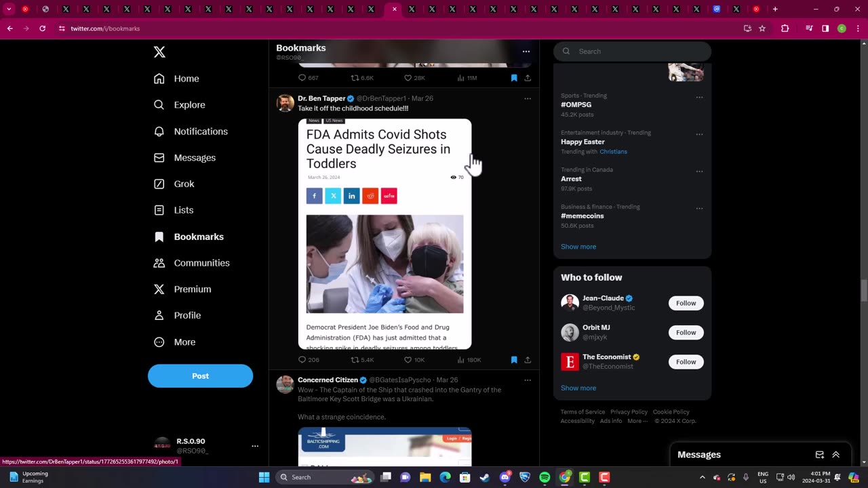Open File Explorer from the taskbar

(x=425, y=477)
